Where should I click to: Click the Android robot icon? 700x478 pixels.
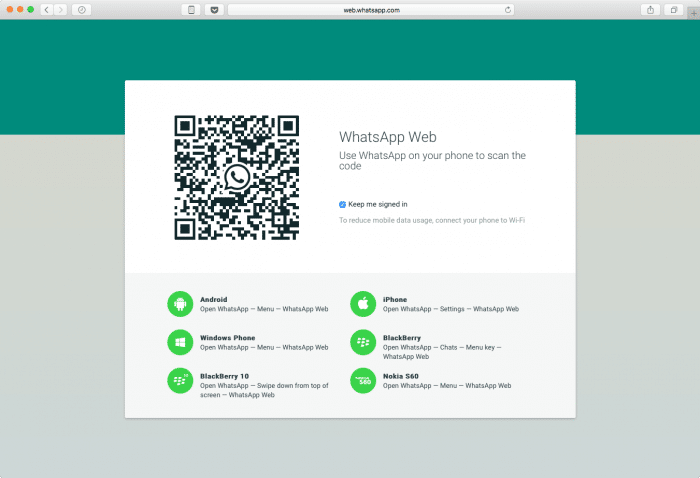pyautogui.click(x=180, y=304)
